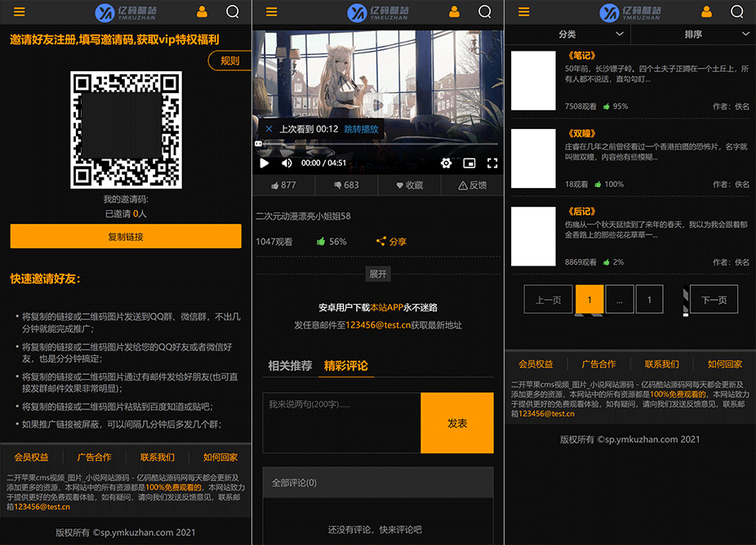Click 本站APP download link
Image resolution: width=756 pixels, height=545 pixels.
tap(387, 307)
